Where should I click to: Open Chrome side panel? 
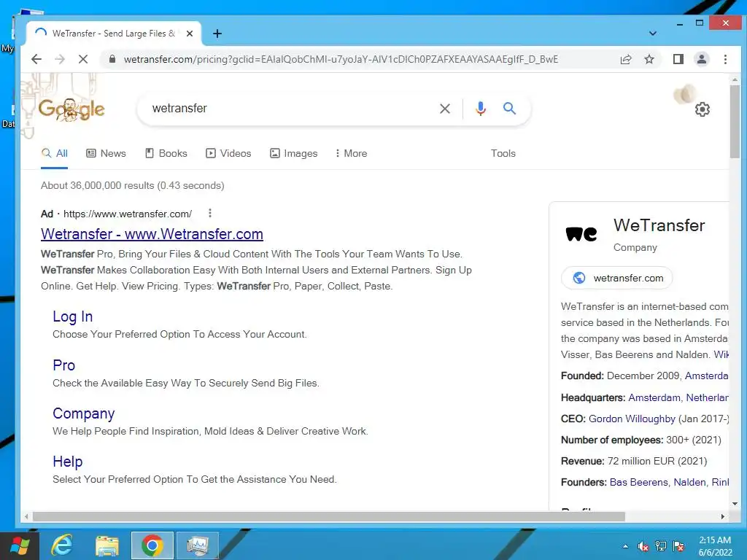click(x=678, y=59)
